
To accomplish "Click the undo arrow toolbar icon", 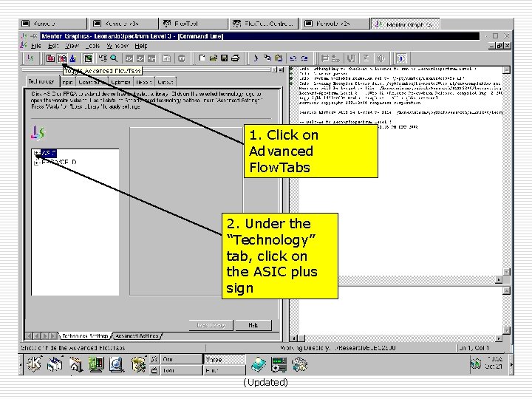I will tap(293, 58).
